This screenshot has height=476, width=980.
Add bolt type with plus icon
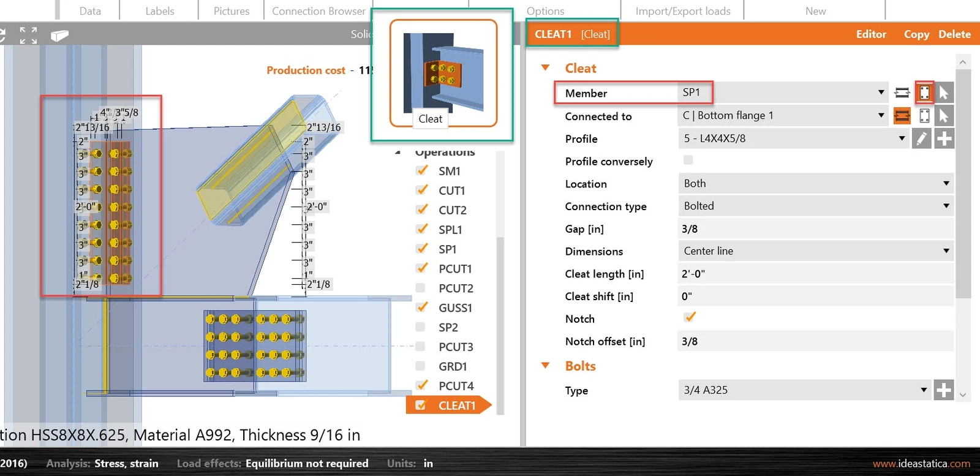pyautogui.click(x=944, y=390)
